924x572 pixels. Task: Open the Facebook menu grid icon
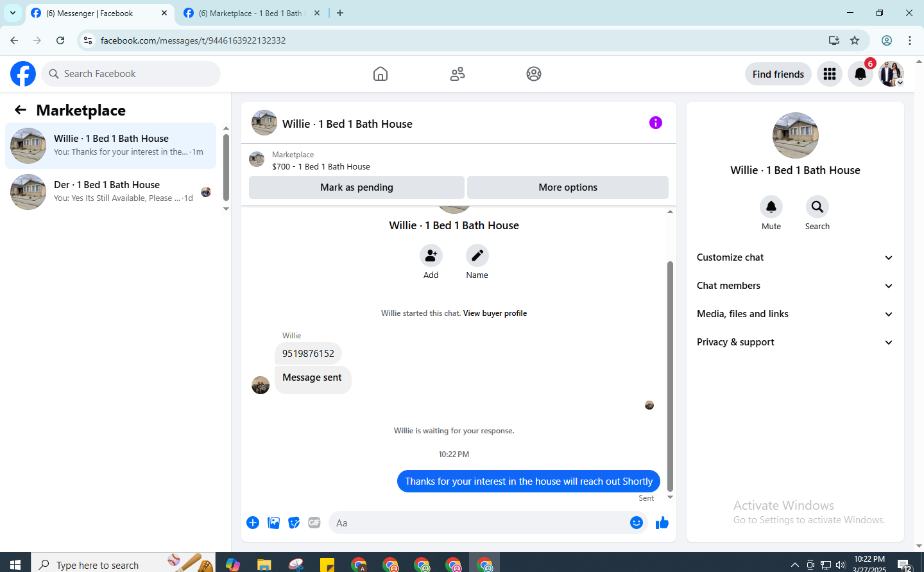tap(830, 74)
